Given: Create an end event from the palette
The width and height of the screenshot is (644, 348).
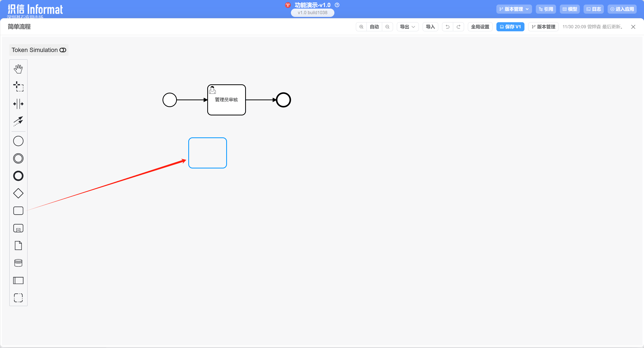Looking at the screenshot, I should click(x=18, y=176).
